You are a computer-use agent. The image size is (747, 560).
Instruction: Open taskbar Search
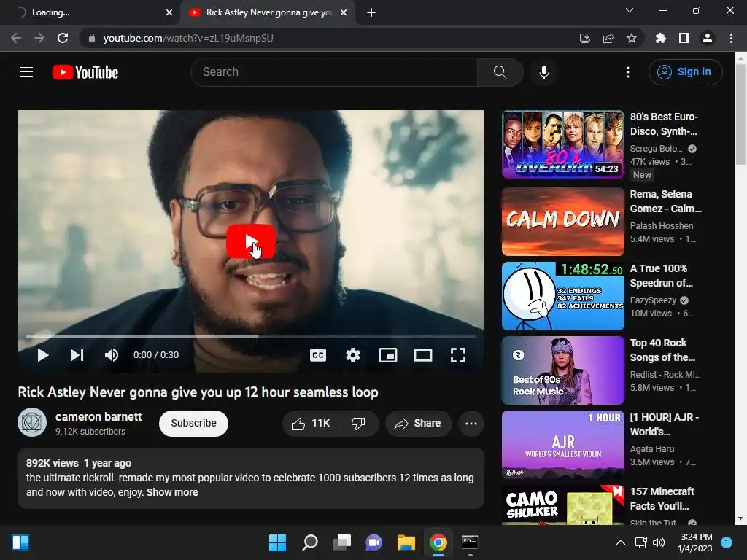click(309, 542)
